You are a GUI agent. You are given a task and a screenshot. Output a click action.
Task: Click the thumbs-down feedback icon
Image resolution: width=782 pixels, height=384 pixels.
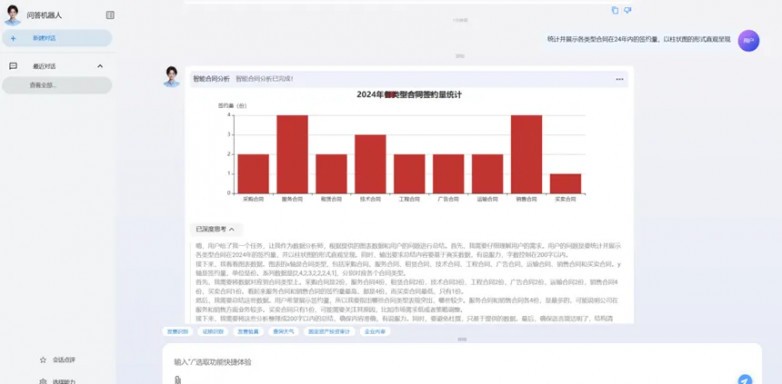click(x=627, y=10)
